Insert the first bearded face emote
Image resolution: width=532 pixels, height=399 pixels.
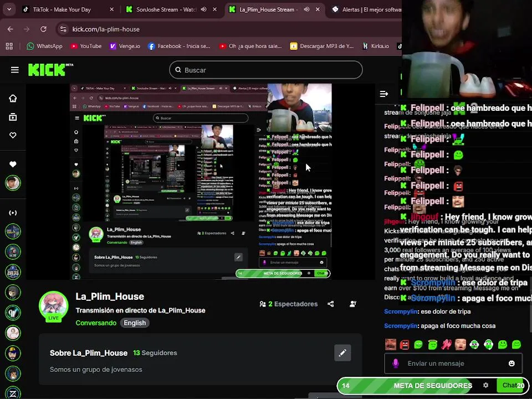click(x=391, y=344)
